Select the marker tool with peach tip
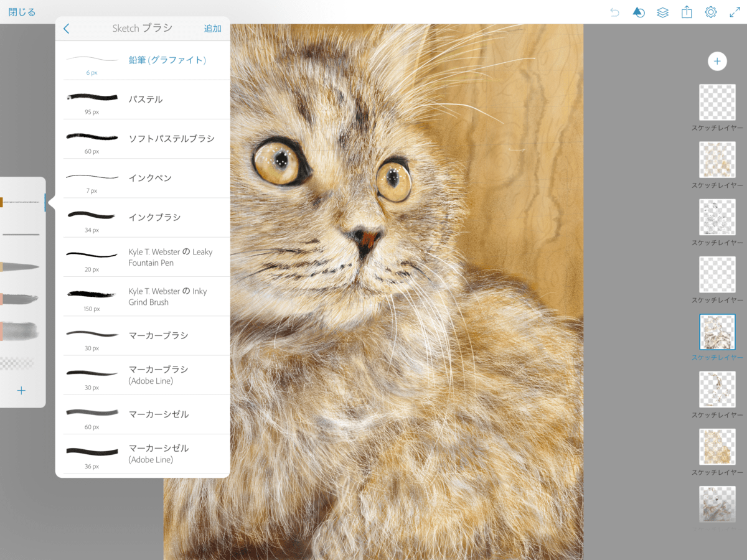747x560 pixels. point(19,299)
